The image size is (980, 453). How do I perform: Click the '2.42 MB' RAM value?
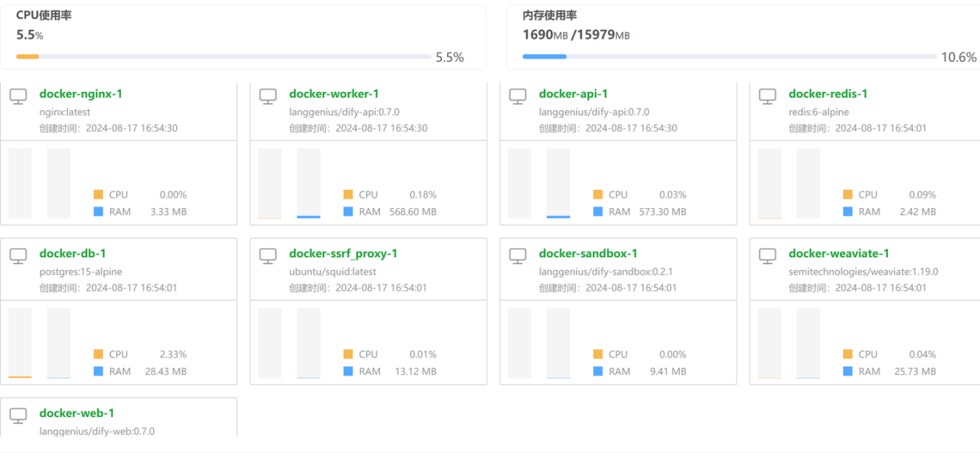pos(917,211)
